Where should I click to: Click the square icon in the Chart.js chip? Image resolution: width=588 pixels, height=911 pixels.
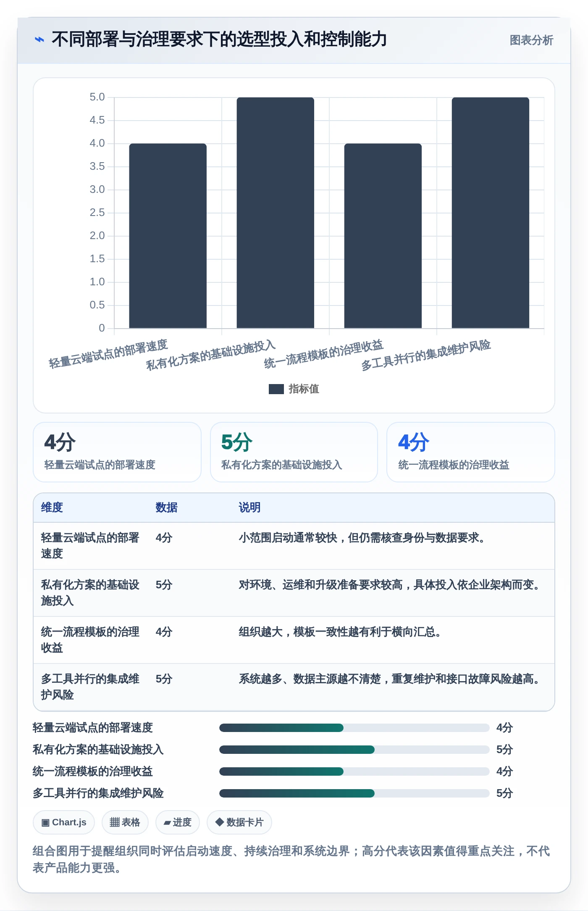[x=45, y=823]
